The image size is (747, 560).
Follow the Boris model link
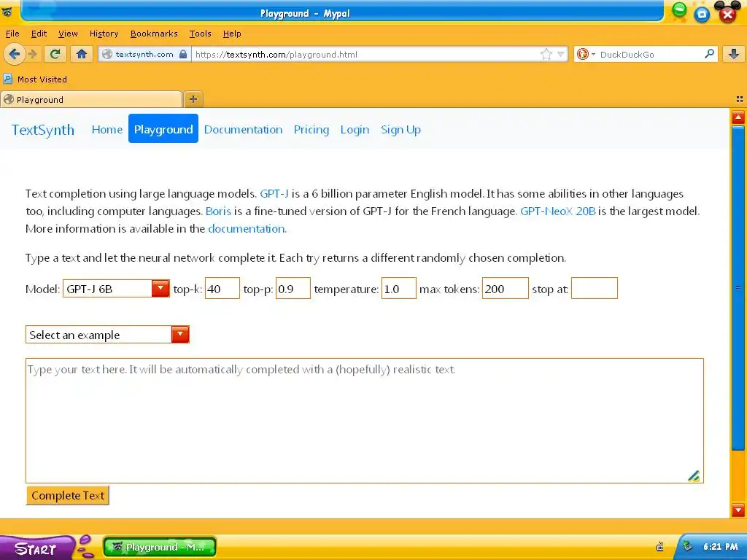point(218,211)
